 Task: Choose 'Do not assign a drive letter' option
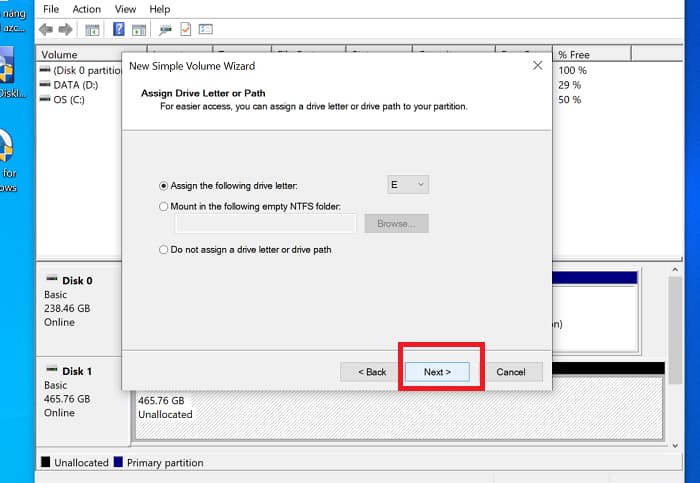164,250
